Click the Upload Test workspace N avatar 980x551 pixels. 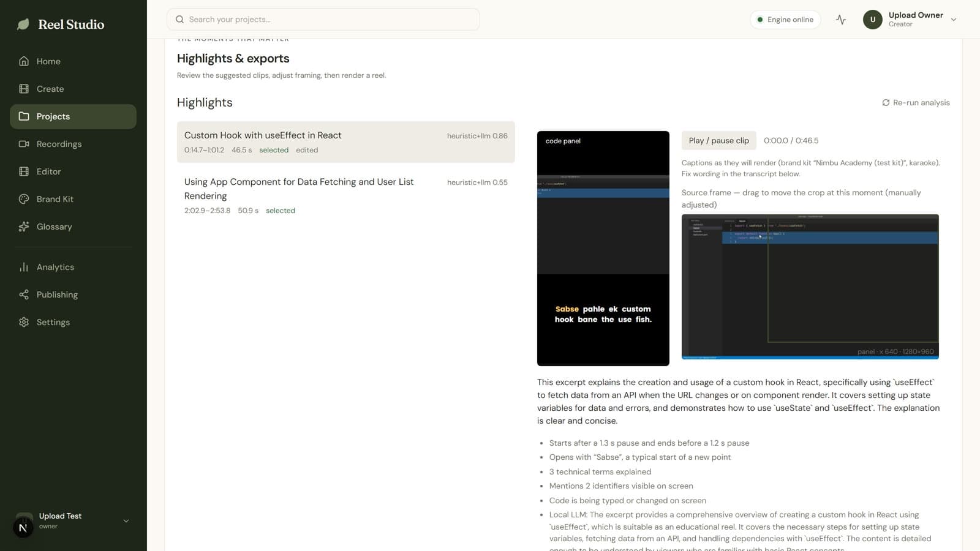[23, 527]
